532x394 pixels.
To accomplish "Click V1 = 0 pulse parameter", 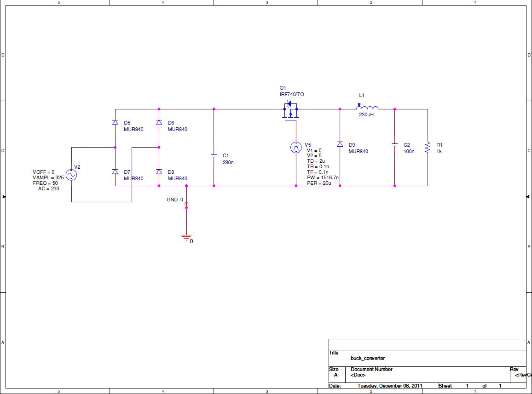I will click(x=314, y=150).
